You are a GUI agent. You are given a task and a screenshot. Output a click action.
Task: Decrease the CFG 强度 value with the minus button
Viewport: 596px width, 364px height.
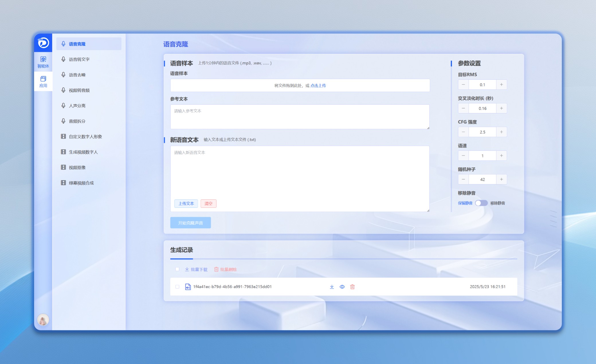pyautogui.click(x=463, y=132)
